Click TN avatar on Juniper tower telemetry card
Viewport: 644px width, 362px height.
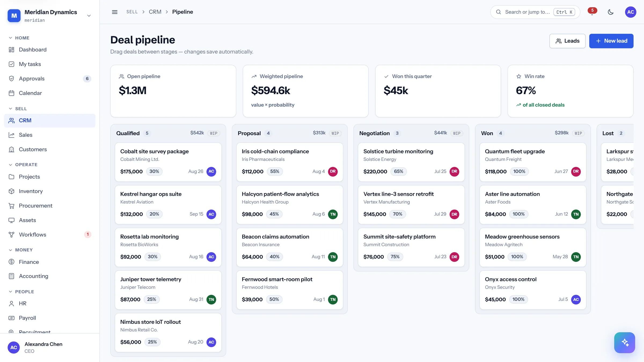click(211, 300)
